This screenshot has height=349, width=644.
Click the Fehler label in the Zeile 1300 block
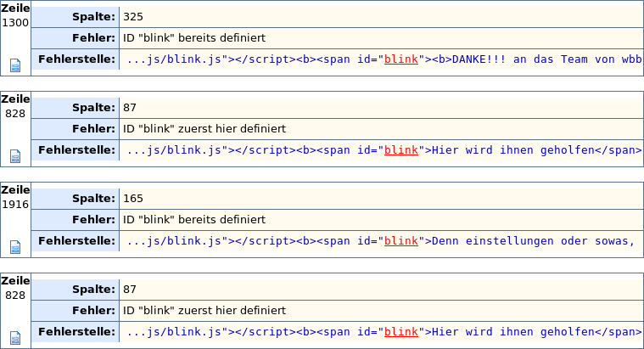pyautogui.click(x=93, y=38)
